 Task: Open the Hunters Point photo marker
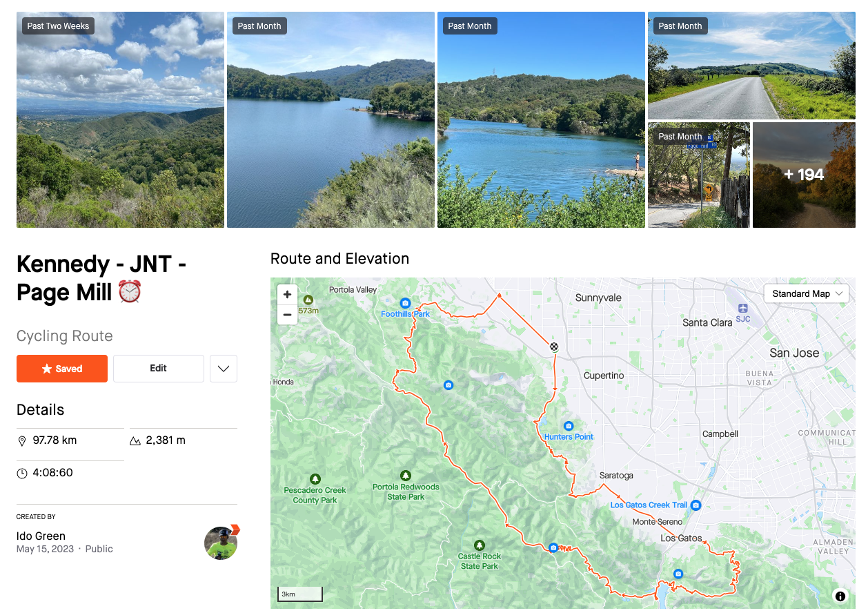[x=569, y=426]
